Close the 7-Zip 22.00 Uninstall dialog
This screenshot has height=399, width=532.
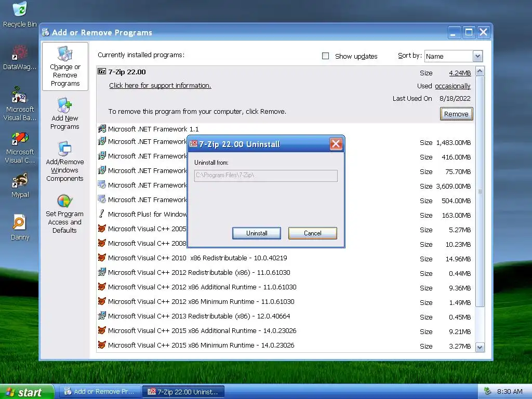click(x=336, y=144)
